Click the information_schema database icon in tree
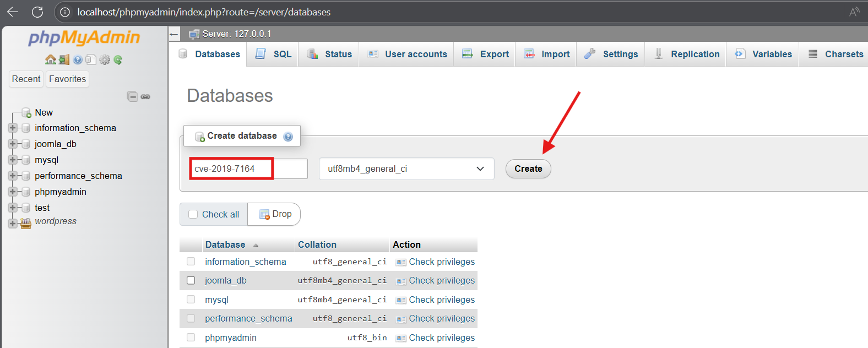 point(25,128)
